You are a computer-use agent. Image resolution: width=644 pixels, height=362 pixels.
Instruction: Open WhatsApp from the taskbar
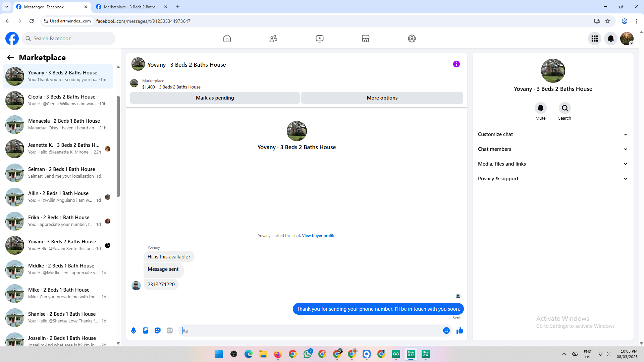coord(307,354)
